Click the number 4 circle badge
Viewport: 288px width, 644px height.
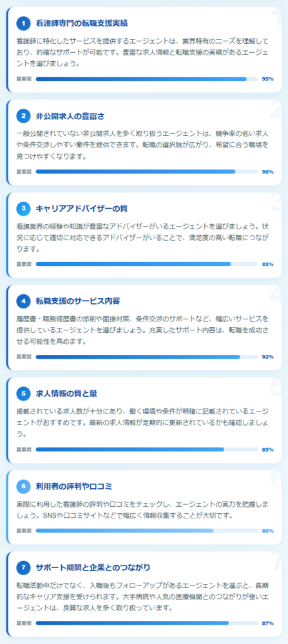click(x=23, y=301)
